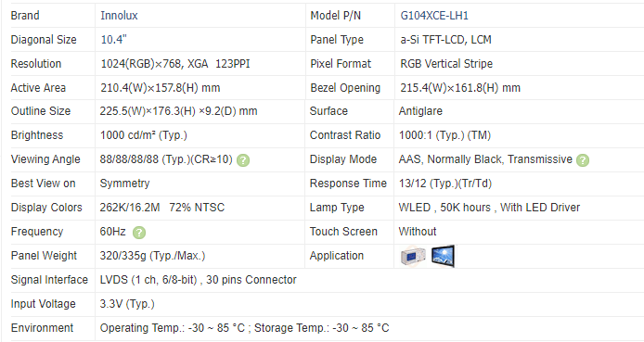Click the Antiglare surface value
The image size is (644, 342).
(x=420, y=111)
